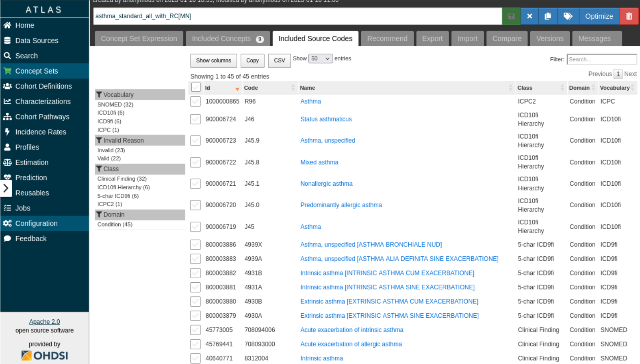This screenshot has width=640, height=364.
Task: Click the green save concept set icon
Action: [511, 16]
